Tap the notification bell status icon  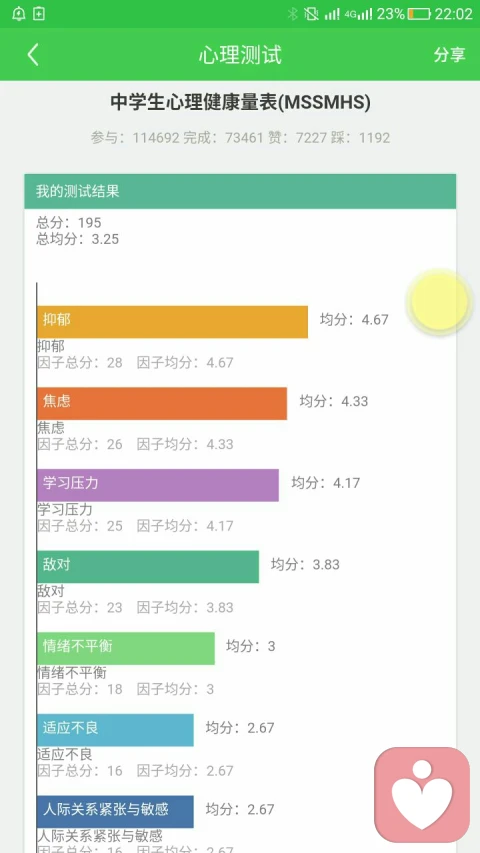click(x=18, y=14)
